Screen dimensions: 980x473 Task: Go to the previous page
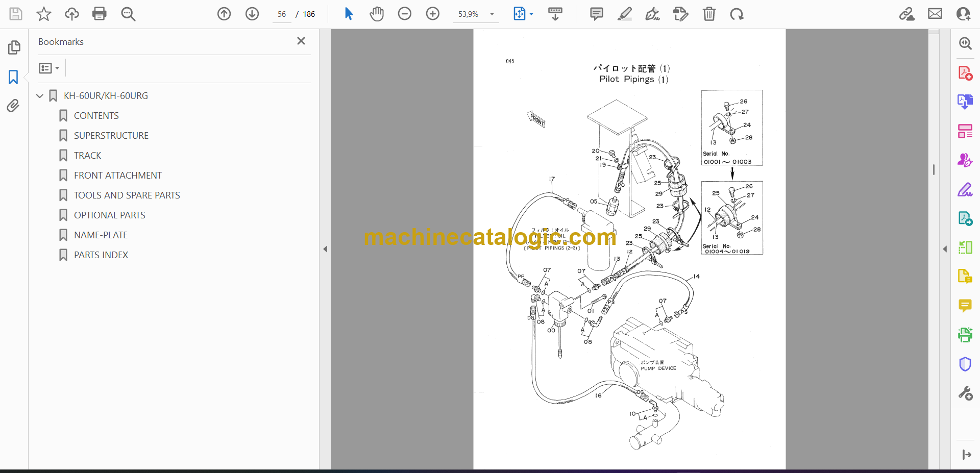tap(224, 14)
